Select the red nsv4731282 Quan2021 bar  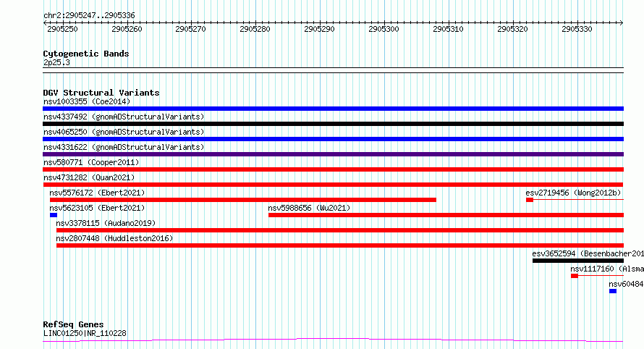[333, 185]
